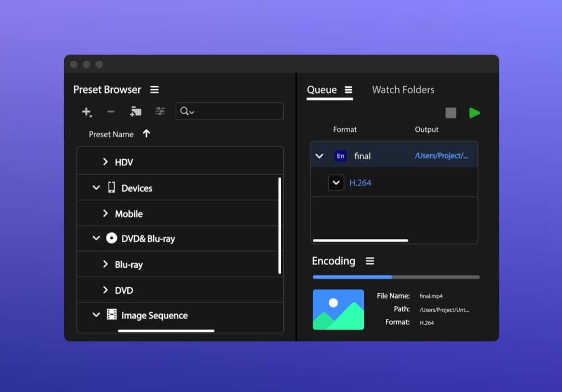This screenshot has height=392, width=562.
Task: Expand the HDV preset group
Action: pos(105,161)
